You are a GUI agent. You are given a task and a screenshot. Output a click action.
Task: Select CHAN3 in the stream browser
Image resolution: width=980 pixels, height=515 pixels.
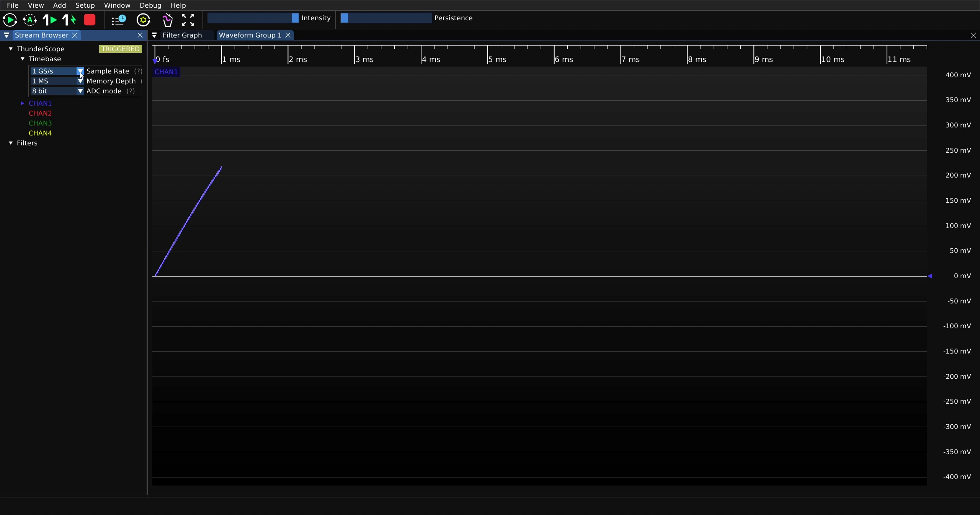[40, 123]
